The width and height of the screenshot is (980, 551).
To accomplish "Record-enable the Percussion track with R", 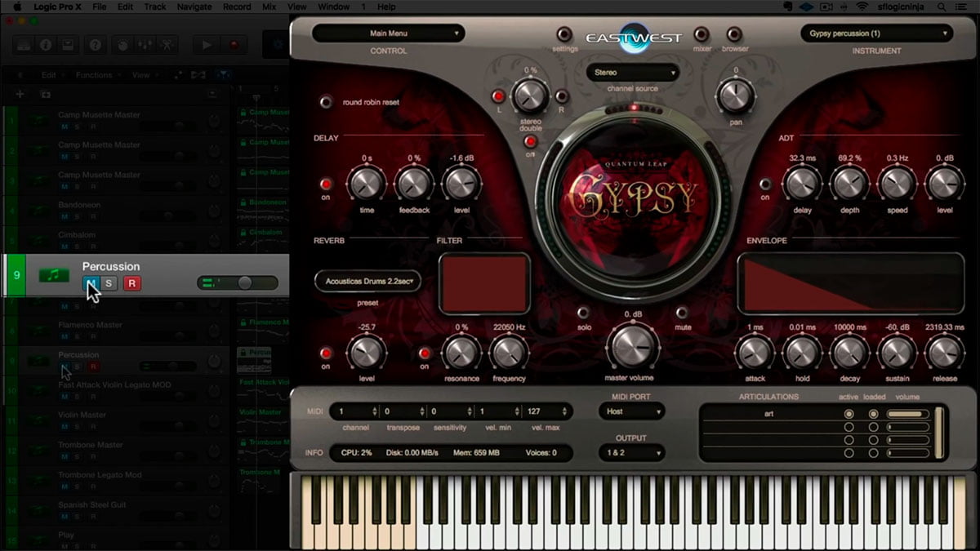I will 132,283.
